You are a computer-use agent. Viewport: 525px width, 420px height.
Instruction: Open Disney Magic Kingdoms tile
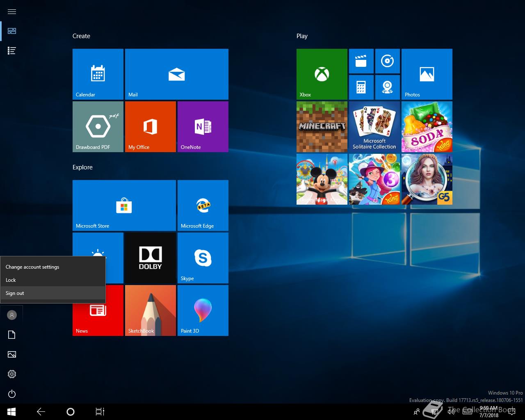pyautogui.click(x=322, y=179)
